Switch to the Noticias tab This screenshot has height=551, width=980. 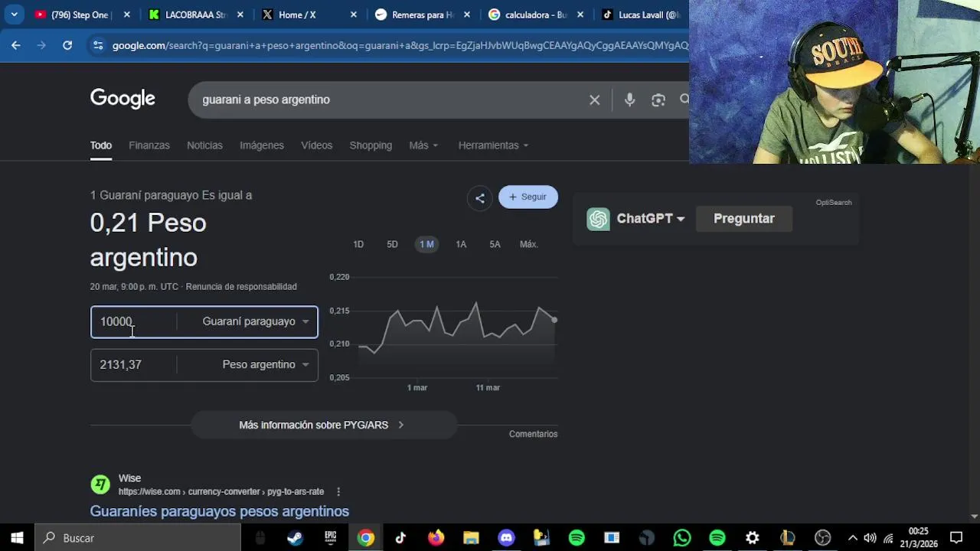pos(204,145)
